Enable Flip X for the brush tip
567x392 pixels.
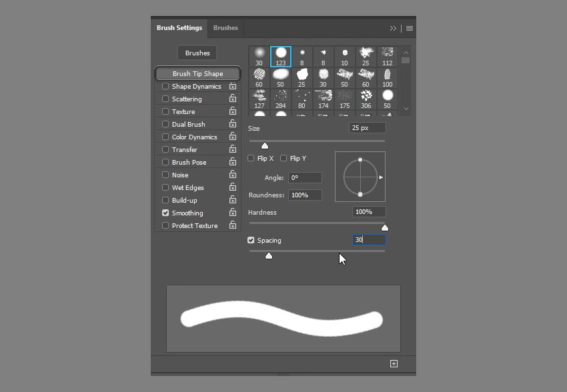(251, 158)
